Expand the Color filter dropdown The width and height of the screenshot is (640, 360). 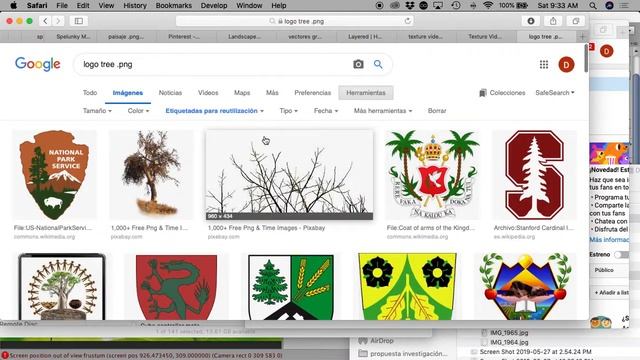click(138, 111)
